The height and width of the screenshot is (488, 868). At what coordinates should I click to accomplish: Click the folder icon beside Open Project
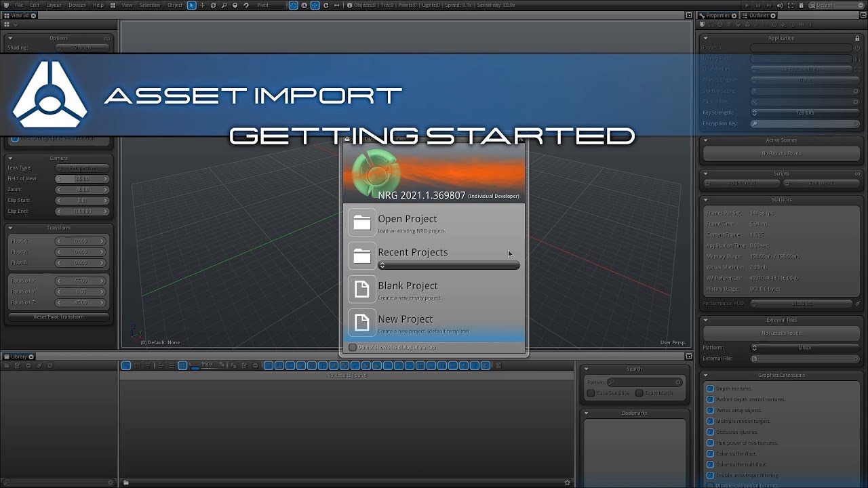coord(362,222)
